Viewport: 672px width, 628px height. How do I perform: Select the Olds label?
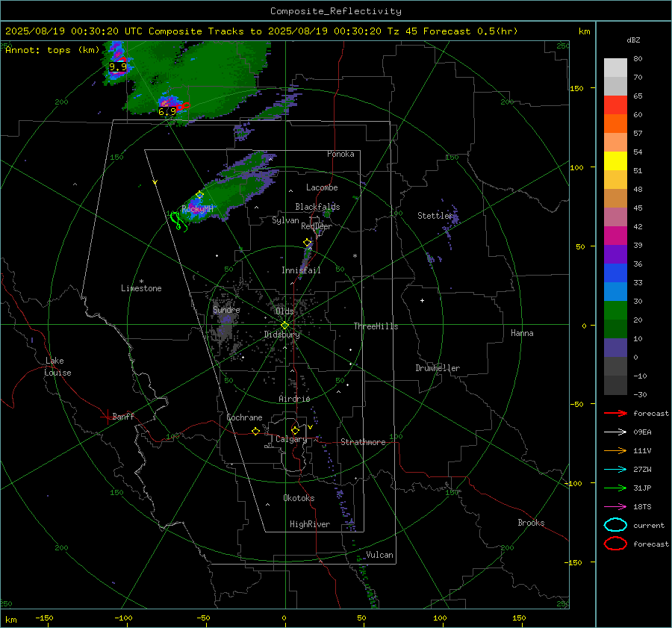284,311
